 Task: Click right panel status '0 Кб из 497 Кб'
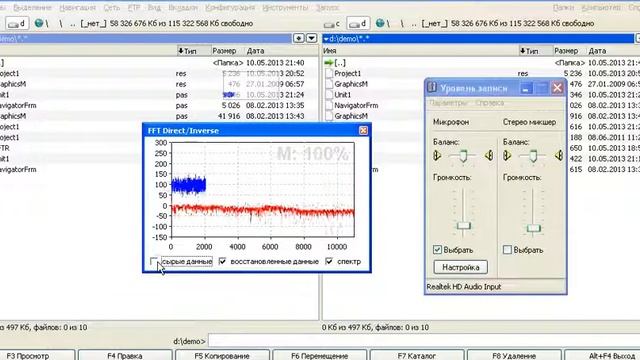coord(347,327)
